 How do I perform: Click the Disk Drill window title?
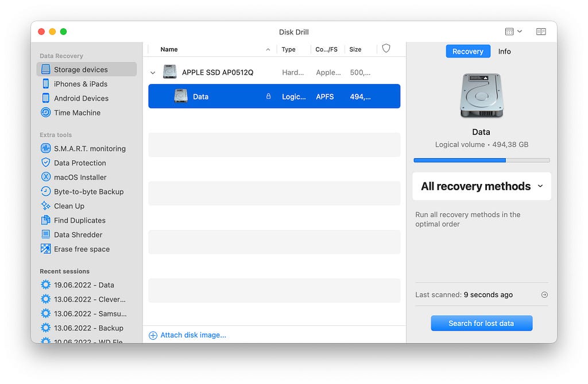coord(293,32)
